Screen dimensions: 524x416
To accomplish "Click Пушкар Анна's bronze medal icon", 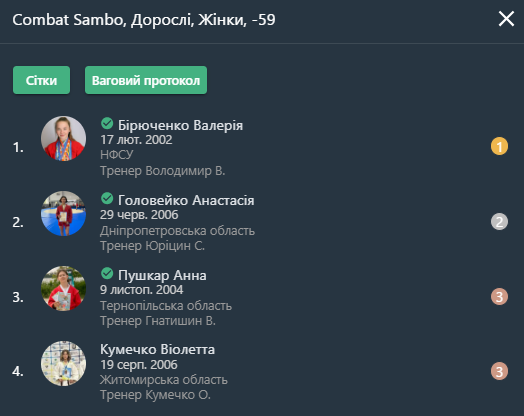I will point(499,296).
